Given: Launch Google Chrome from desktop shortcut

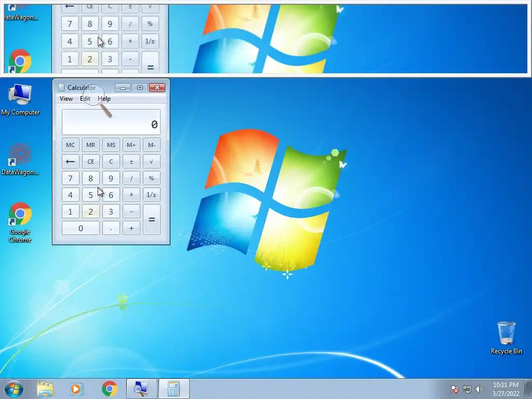Looking at the screenshot, I should click(20, 222).
